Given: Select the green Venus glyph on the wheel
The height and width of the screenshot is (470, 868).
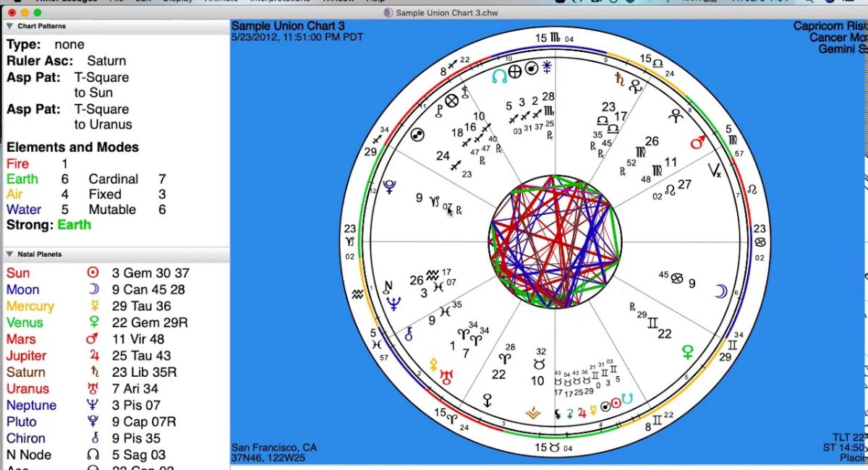Looking at the screenshot, I should pyautogui.click(x=688, y=352).
